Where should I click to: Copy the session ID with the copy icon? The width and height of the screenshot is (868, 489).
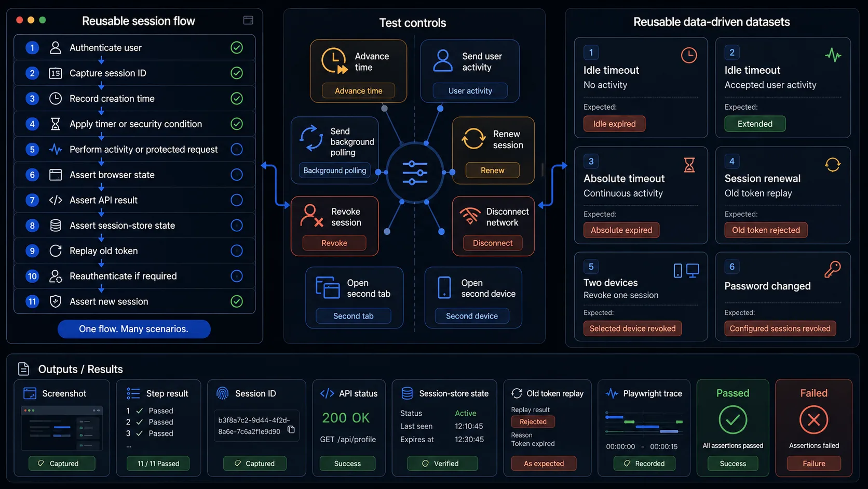291,430
